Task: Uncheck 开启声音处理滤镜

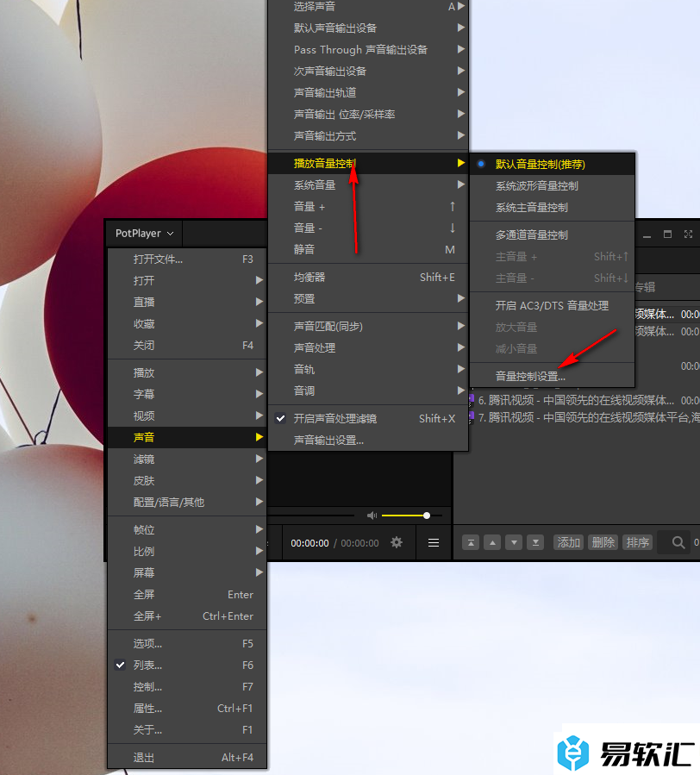Action: coord(368,419)
